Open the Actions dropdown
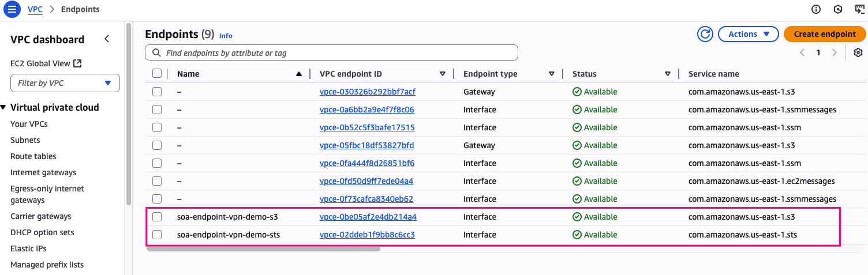This screenshot has width=868, height=275. (749, 34)
